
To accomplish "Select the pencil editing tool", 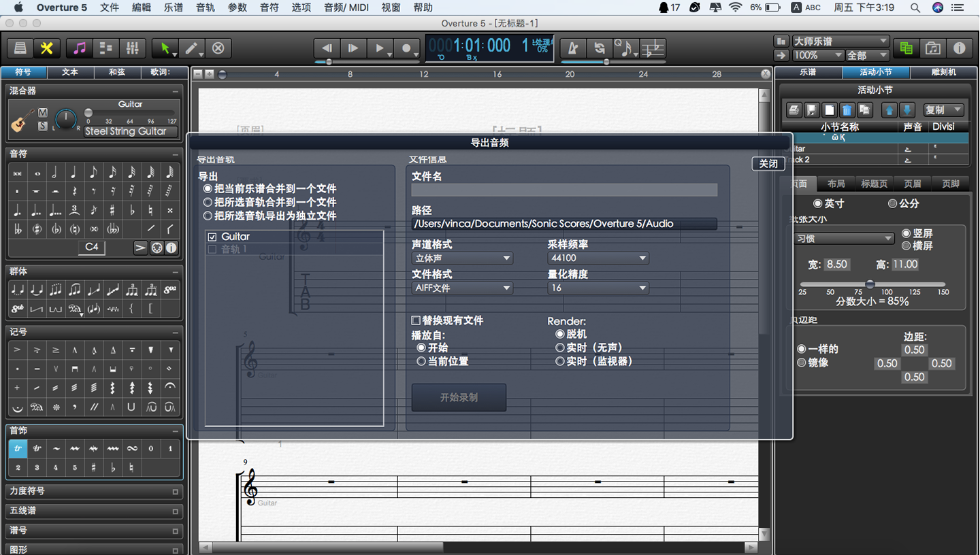I will [x=192, y=48].
